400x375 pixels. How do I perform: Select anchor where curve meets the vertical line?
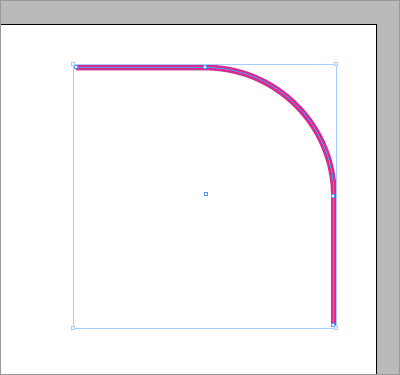tap(333, 196)
